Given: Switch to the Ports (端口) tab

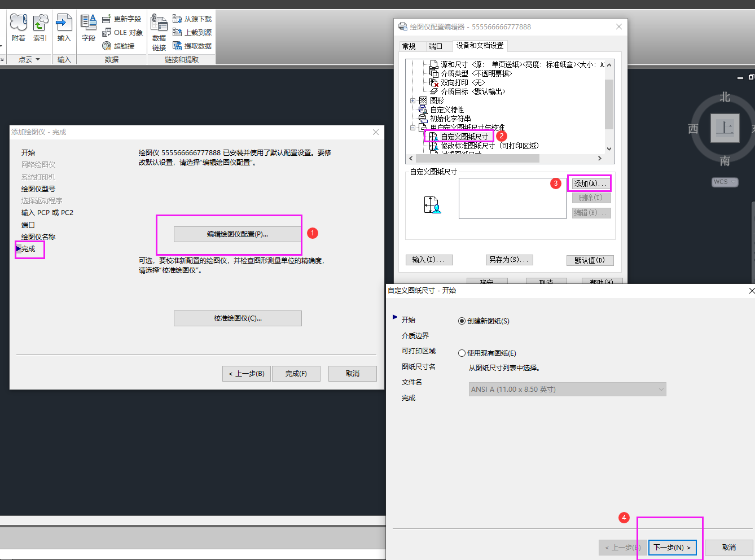Looking at the screenshot, I should pos(436,46).
